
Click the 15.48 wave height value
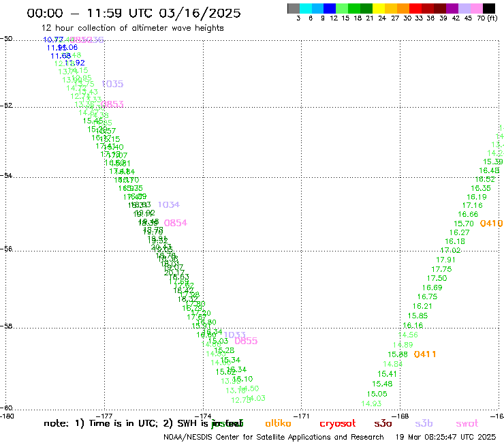click(382, 384)
